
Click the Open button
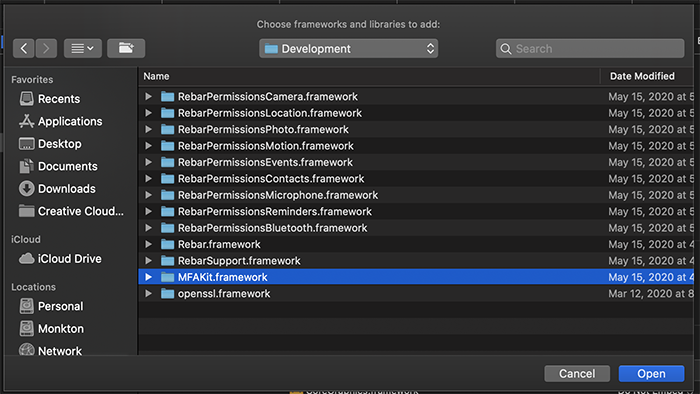(651, 373)
